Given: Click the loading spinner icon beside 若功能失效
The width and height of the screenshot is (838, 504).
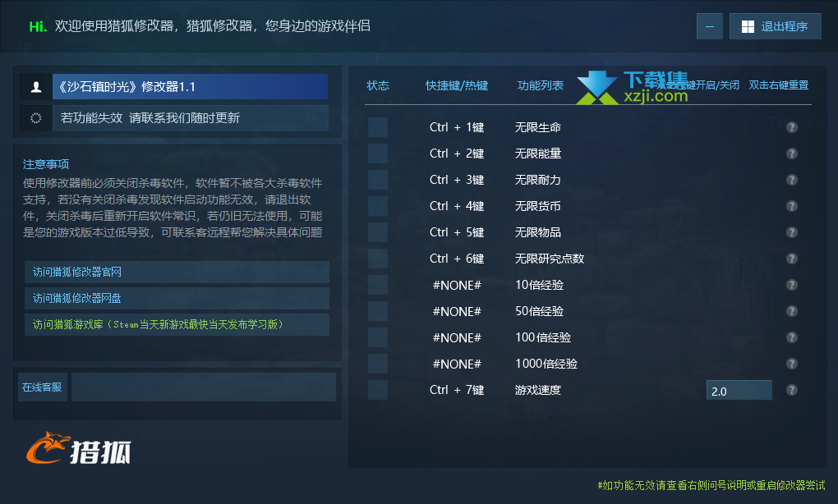Looking at the screenshot, I should click(x=36, y=118).
